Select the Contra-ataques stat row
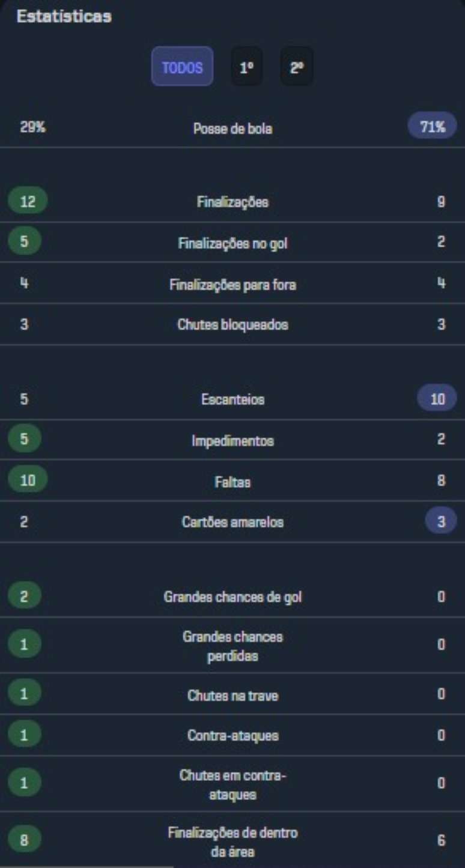 click(x=232, y=734)
